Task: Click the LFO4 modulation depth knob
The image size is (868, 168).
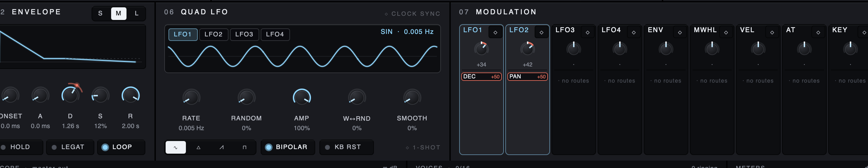Action: point(620,49)
